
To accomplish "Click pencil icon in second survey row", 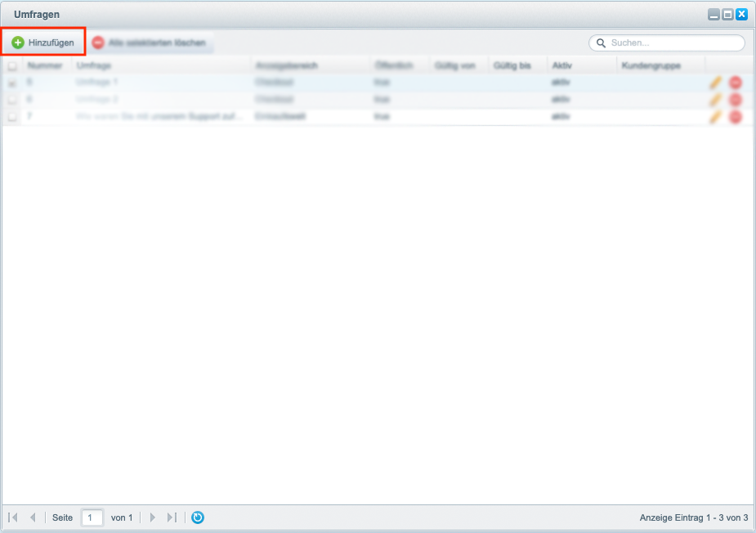I will pyautogui.click(x=715, y=100).
